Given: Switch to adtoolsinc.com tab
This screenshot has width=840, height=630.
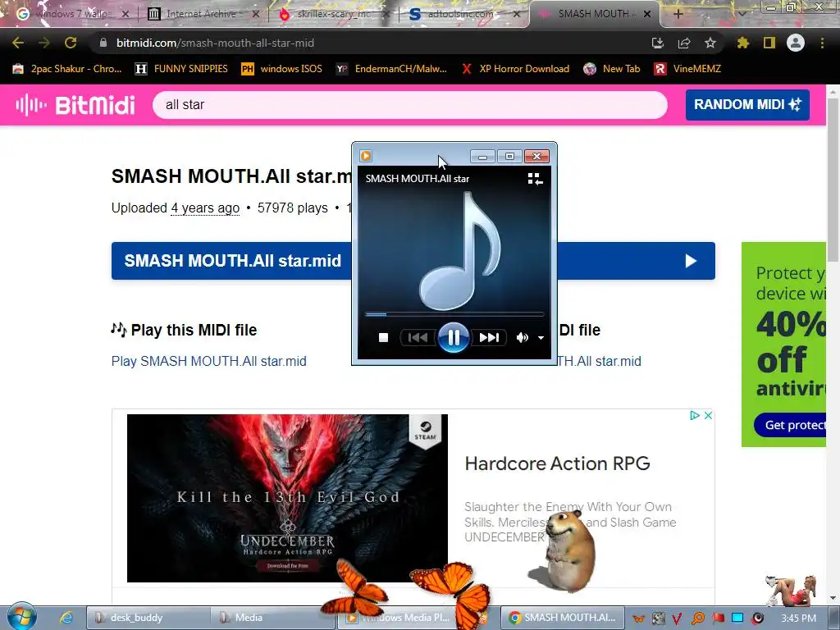Looking at the screenshot, I should 461,14.
